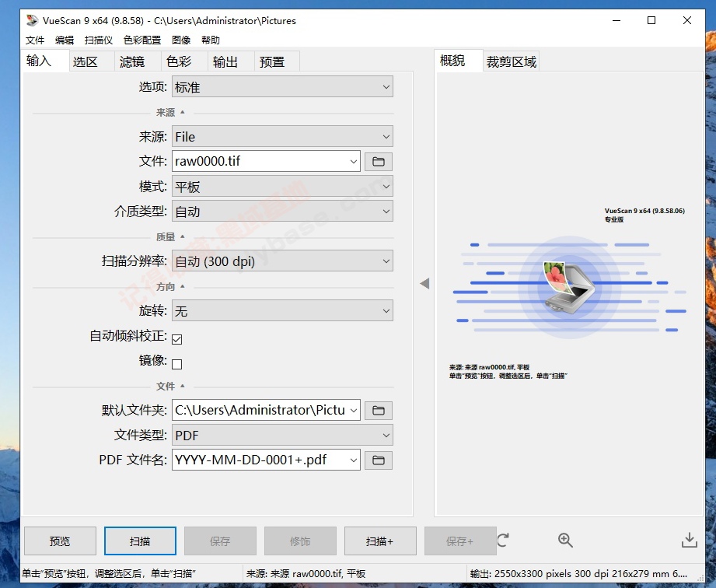The height and width of the screenshot is (588, 716).
Task: Maximize the VueScan window
Action: (x=651, y=20)
